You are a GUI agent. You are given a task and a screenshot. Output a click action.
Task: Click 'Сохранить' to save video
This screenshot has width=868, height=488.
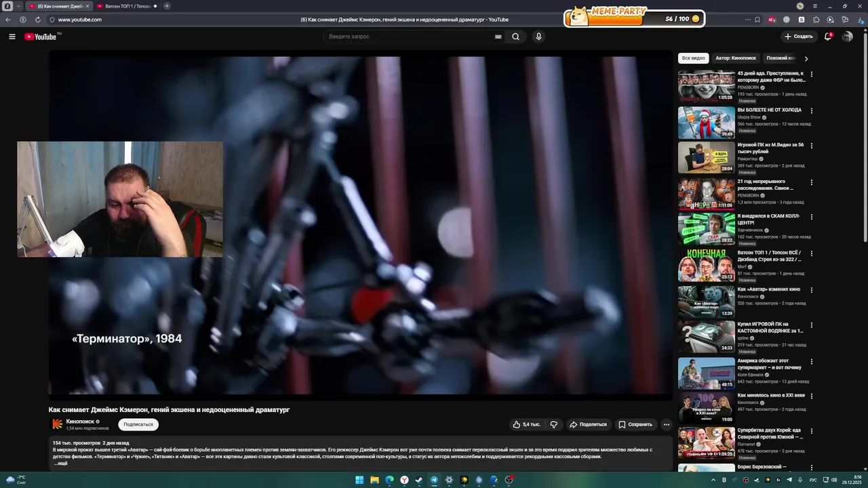click(x=635, y=424)
